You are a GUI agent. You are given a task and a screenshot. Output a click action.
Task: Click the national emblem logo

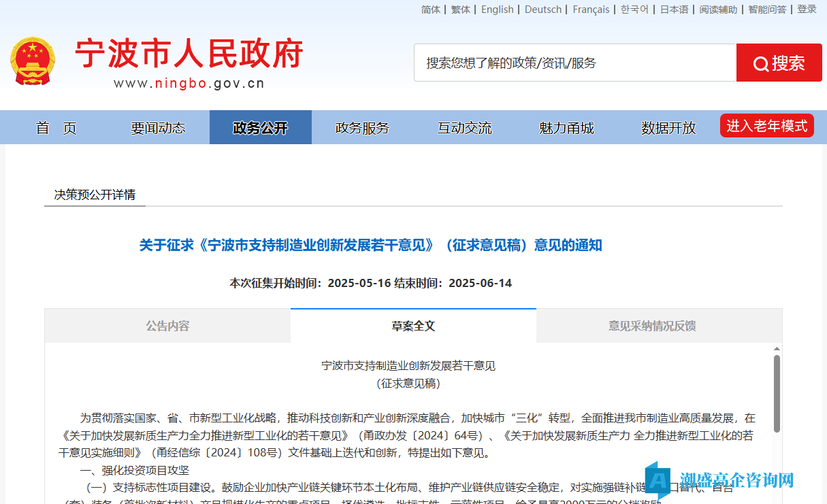tap(31, 61)
